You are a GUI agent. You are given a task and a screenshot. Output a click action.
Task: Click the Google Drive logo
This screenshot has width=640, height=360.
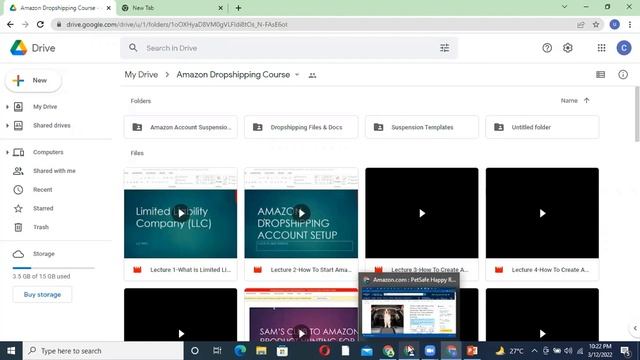coord(18,48)
